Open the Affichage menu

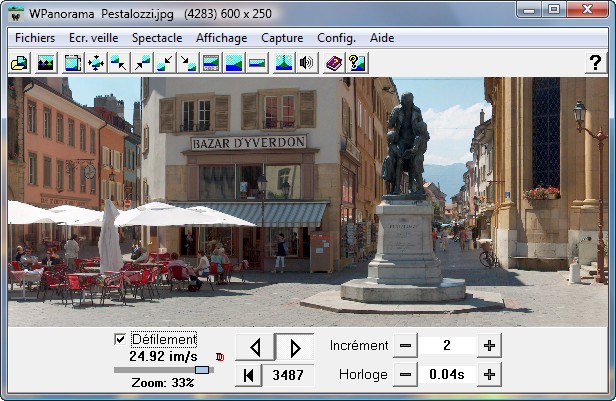[222, 38]
